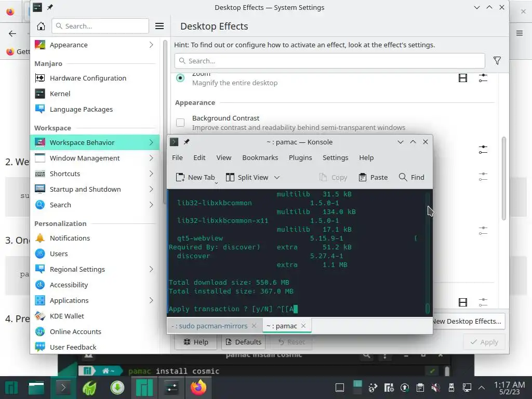This screenshot has width=532, height=399.
Task: Open the System Settings hamburger menu
Action: 159,26
